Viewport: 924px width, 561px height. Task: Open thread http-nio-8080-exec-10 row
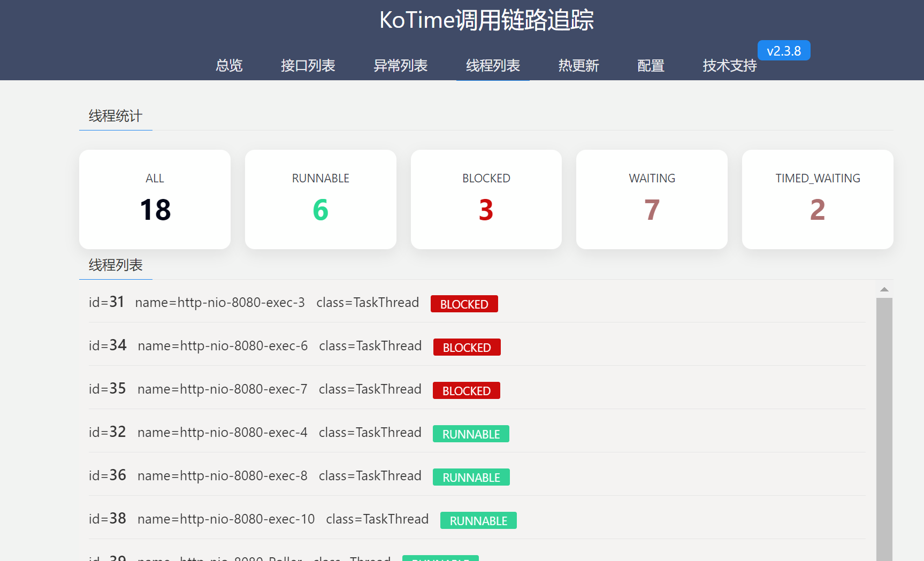tap(226, 519)
